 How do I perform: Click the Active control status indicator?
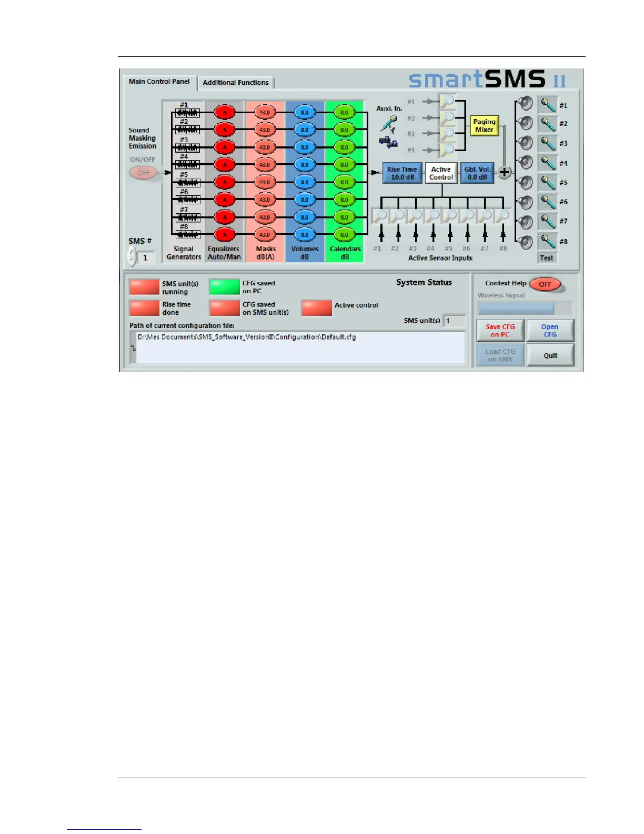point(317,308)
